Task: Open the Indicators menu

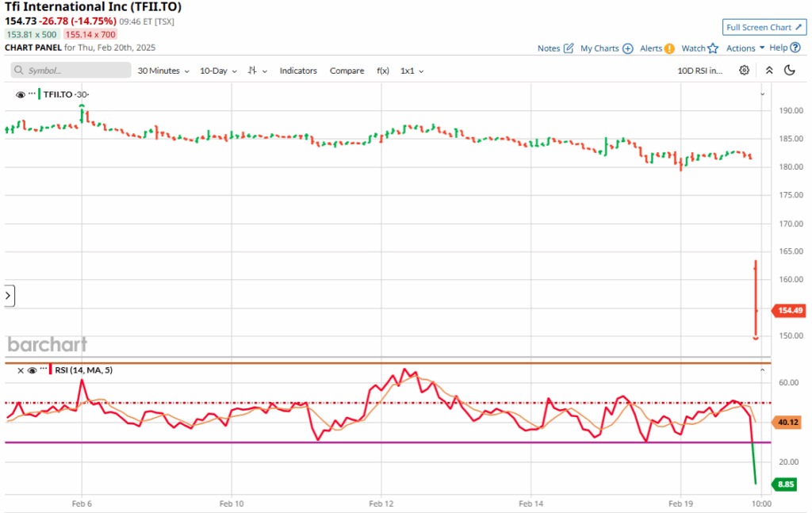Action: [298, 71]
